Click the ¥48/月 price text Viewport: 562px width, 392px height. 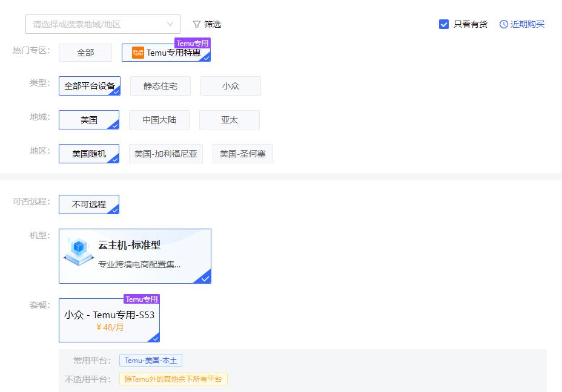click(x=110, y=327)
